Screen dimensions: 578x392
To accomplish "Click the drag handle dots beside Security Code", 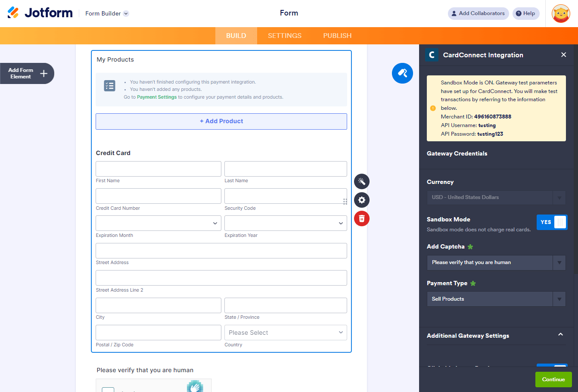I will click(x=345, y=202).
